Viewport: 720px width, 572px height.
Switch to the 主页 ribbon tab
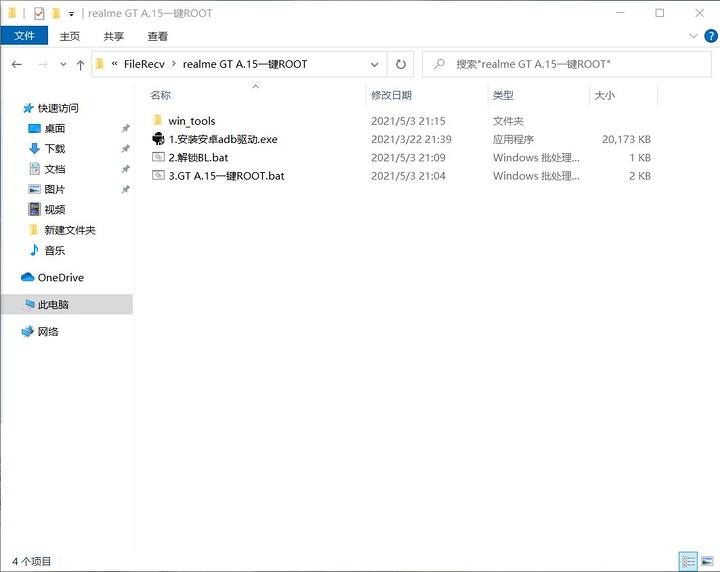(x=69, y=36)
